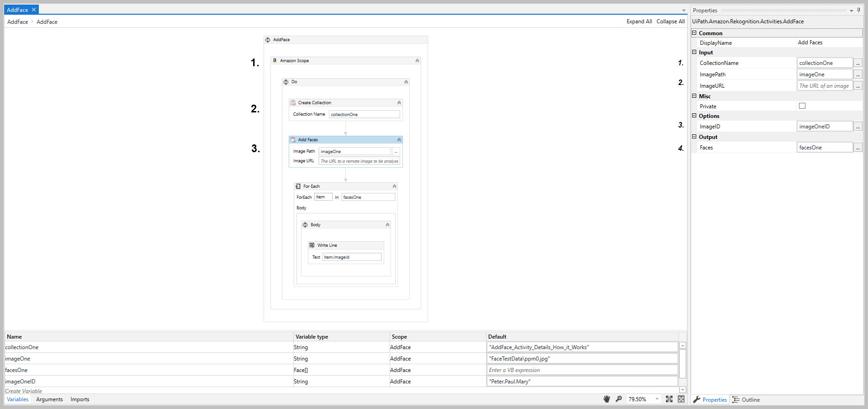The image size is (868, 409).
Task: Select the collectionOne variable name
Action: pyautogui.click(x=22, y=347)
